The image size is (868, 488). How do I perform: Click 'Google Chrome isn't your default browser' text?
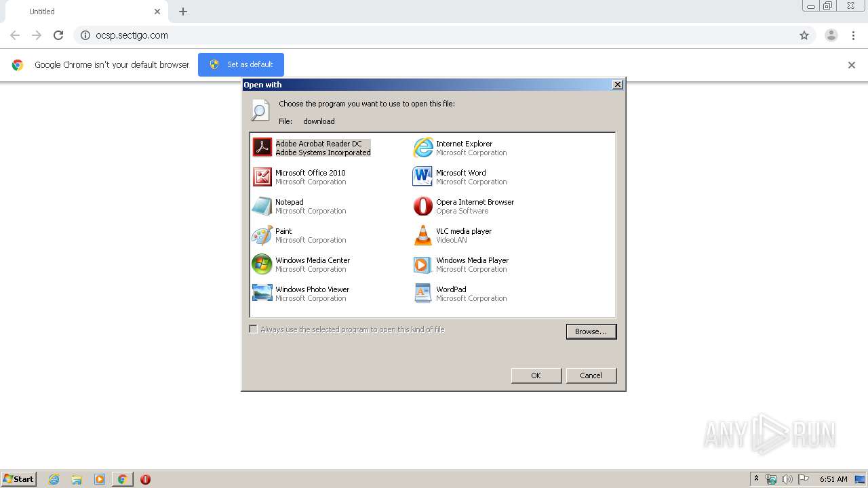(112, 65)
